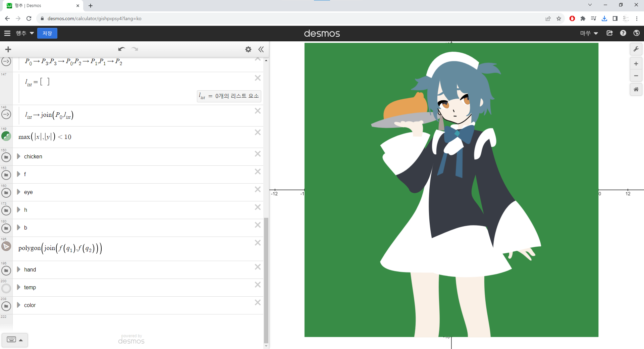
Task: Zoom out of the graph
Action: (636, 76)
